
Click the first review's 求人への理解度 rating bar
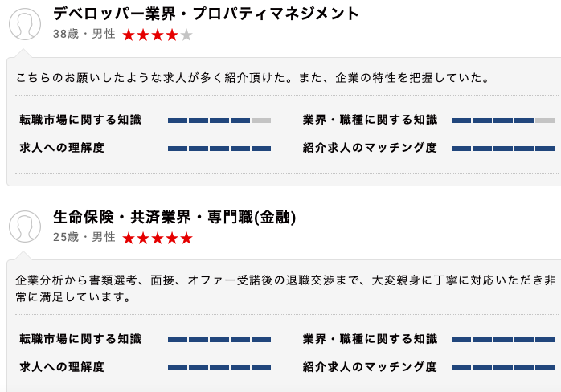pyautogui.click(x=219, y=149)
